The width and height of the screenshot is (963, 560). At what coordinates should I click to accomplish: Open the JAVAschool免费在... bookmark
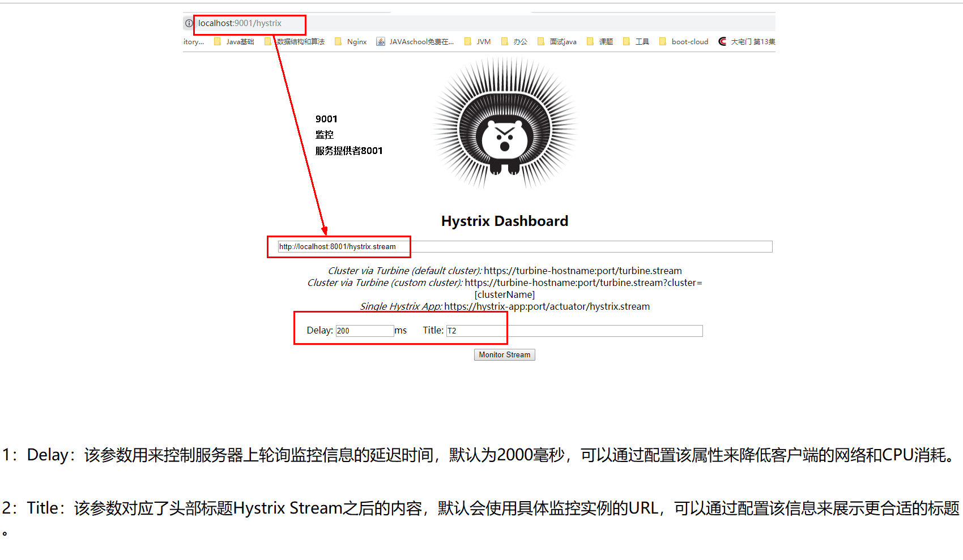[415, 42]
